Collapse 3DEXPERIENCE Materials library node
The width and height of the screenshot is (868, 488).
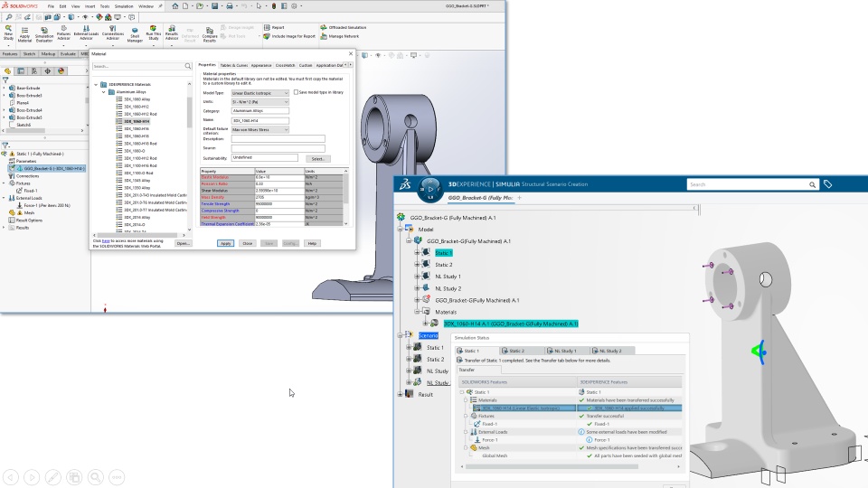pyautogui.click(x=96, y=85)
